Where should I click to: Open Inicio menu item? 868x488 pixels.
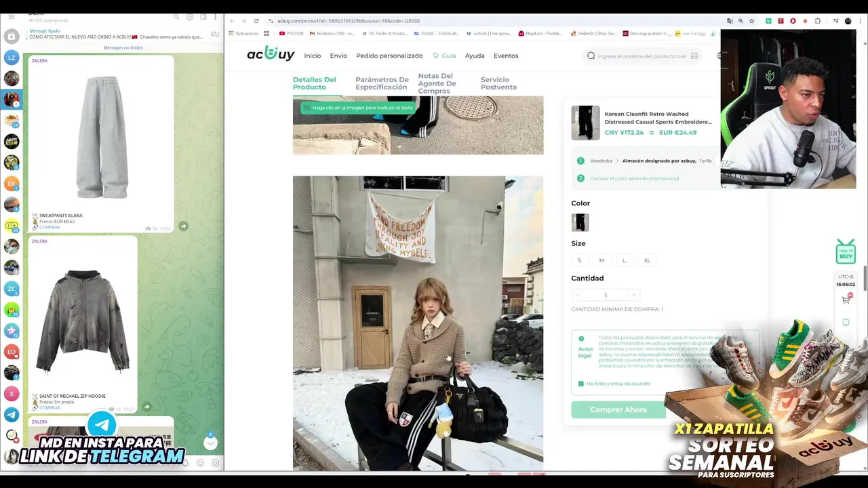[312, 56]
